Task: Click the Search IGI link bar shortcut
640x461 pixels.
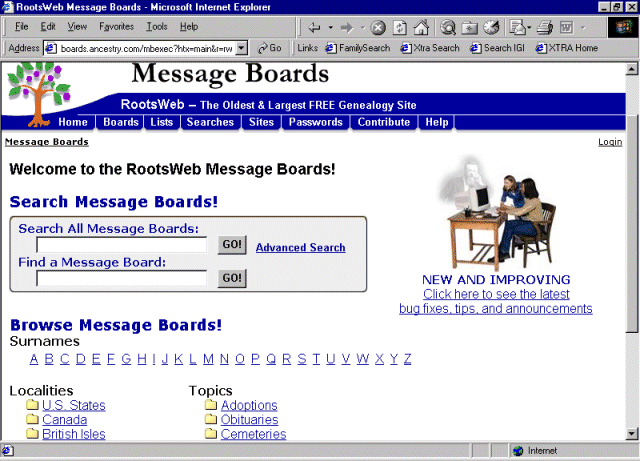Action: (497, 48)
